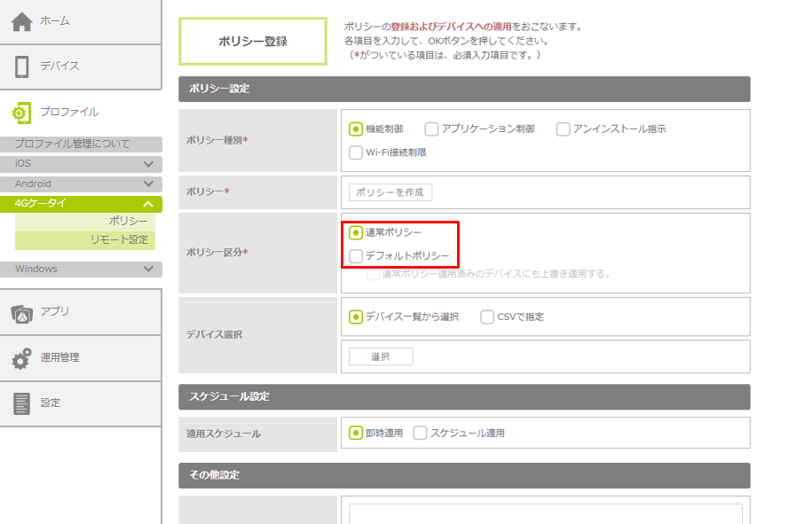Click the App folder icon
This screenshot has height=524, width=812.
point(22,312)
